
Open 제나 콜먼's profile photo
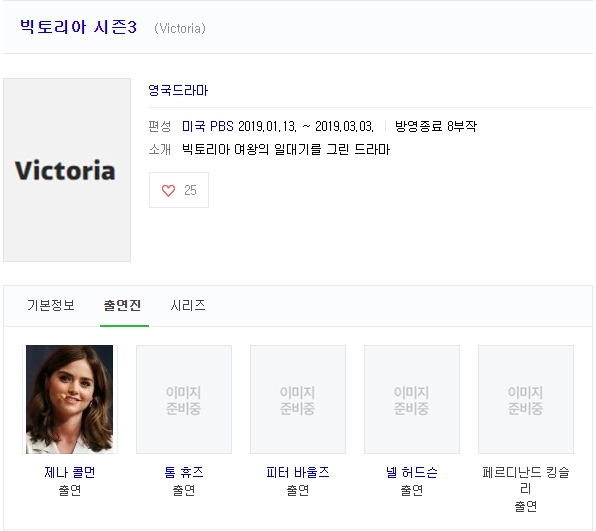(70, 399)
